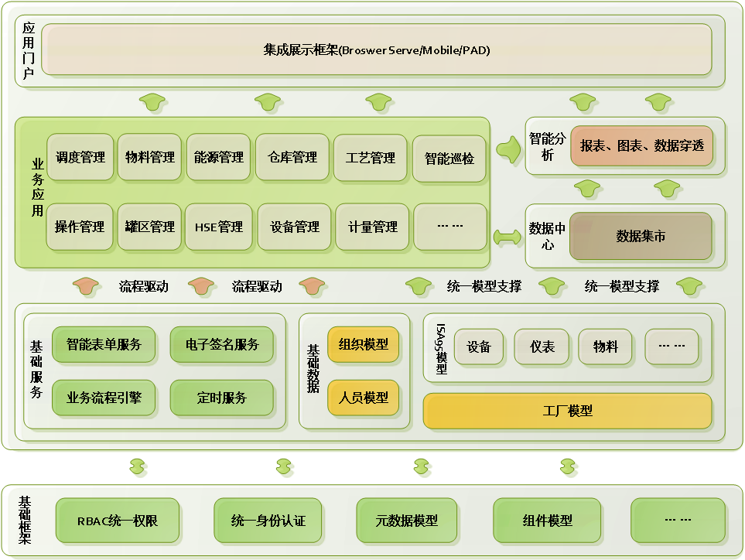Click the right-pointing green arrow to 智能分析
The height and width of the screenshot is (560, 745).
(x=508, y=149)
